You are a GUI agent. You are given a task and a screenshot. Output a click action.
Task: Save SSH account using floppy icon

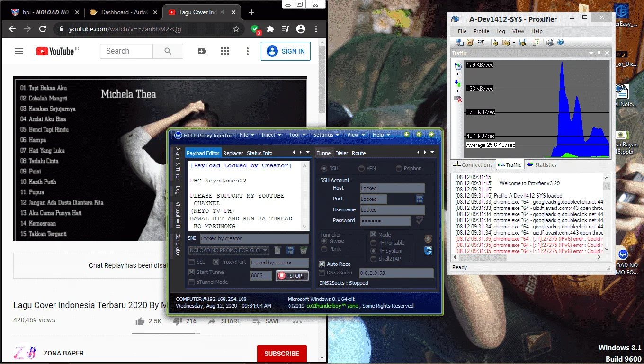tap(419, 199)
